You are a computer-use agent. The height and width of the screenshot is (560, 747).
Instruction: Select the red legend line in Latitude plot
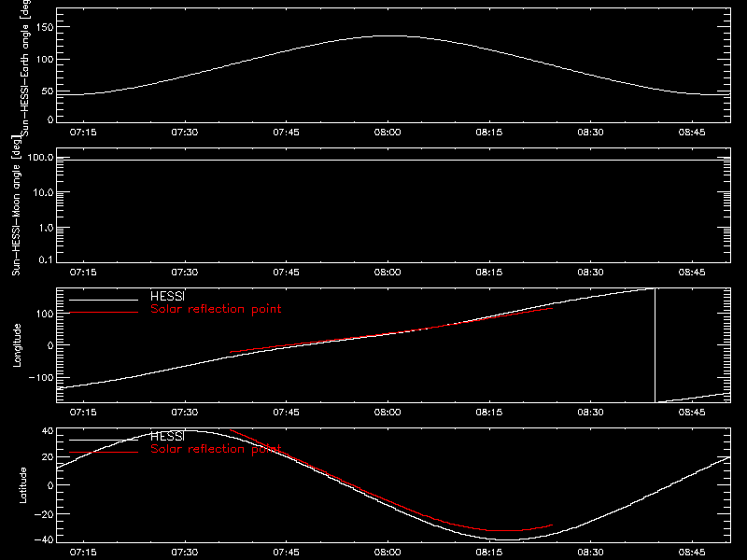(x=104, y=452)
